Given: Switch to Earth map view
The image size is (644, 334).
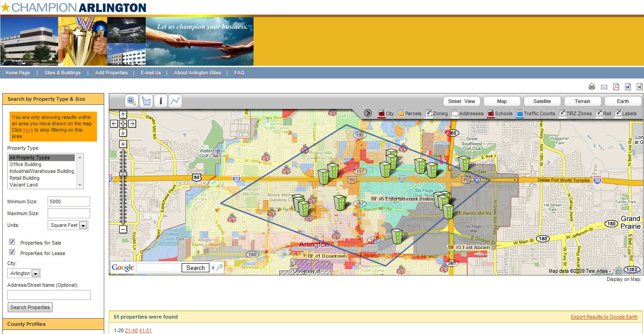Looking at the screenshot, I should coord(623,101).
